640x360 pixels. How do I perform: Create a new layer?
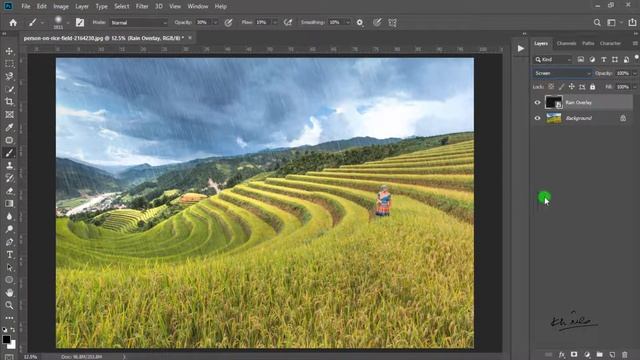point(612,355)
